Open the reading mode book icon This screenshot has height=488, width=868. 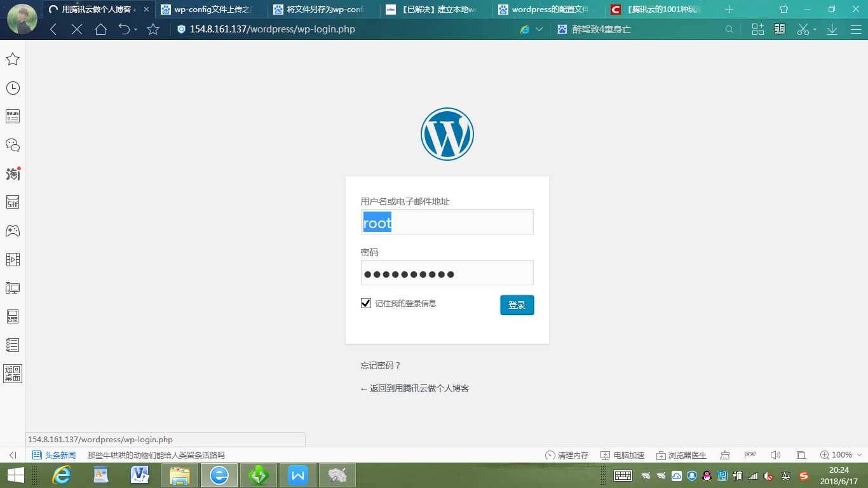coord(780,29)
